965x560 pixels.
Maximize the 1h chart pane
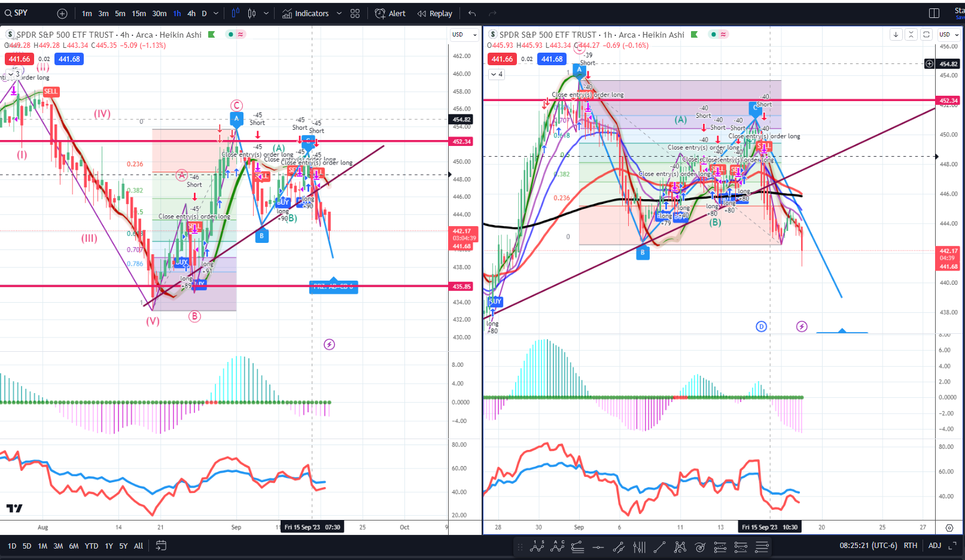coord(926,35)
